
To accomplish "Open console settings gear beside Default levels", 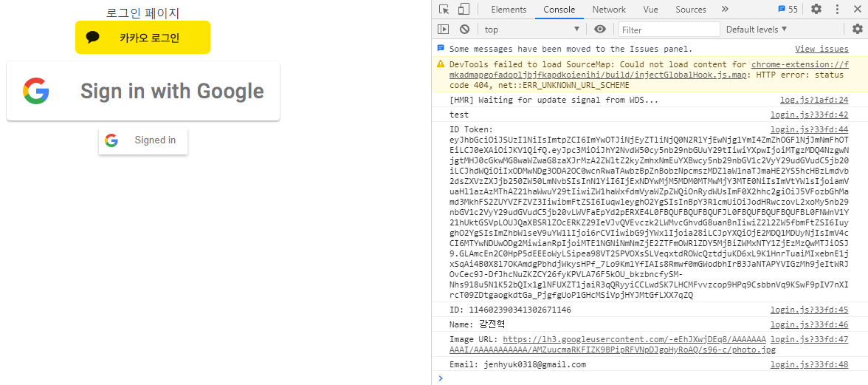I will click(x=858, y=29).
